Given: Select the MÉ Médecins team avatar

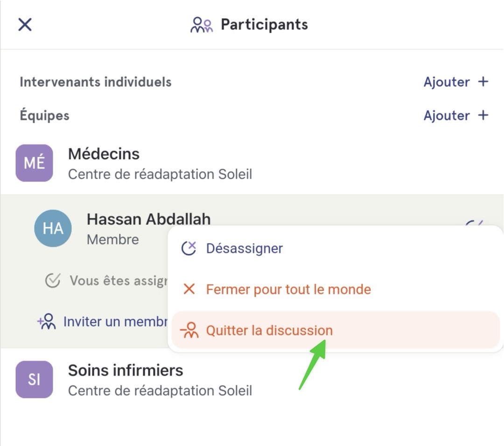Looking at the screenshot, I should (x=35, y=163).
